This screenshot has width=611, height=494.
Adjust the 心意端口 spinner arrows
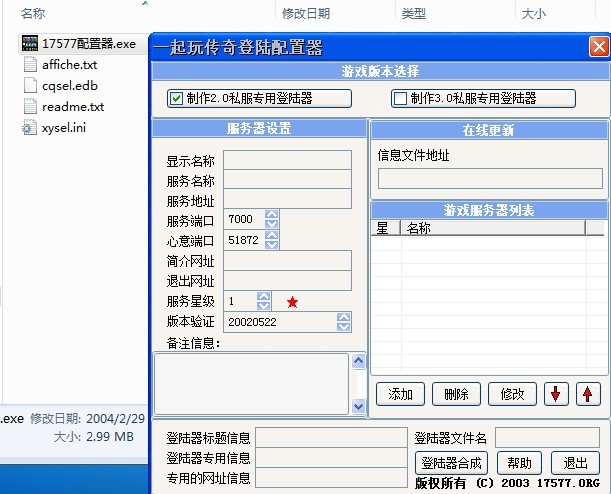click(x=272, y=240)
